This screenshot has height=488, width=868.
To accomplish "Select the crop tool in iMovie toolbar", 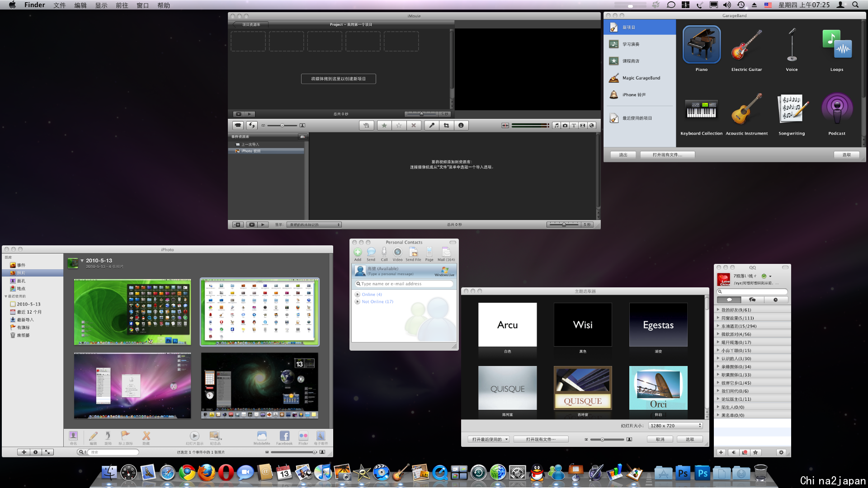I will (x=446, y=125).
